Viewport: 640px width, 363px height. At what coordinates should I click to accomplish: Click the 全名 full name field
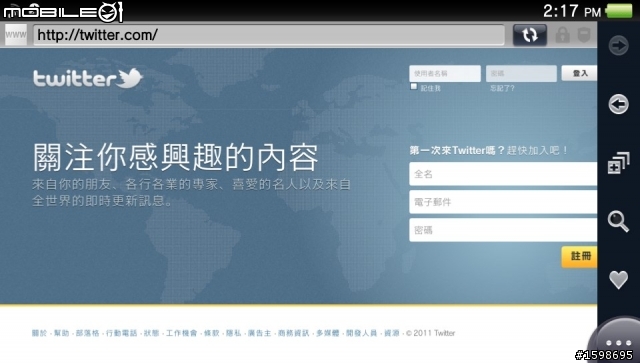pyautogui.click(x=503, y=174)
